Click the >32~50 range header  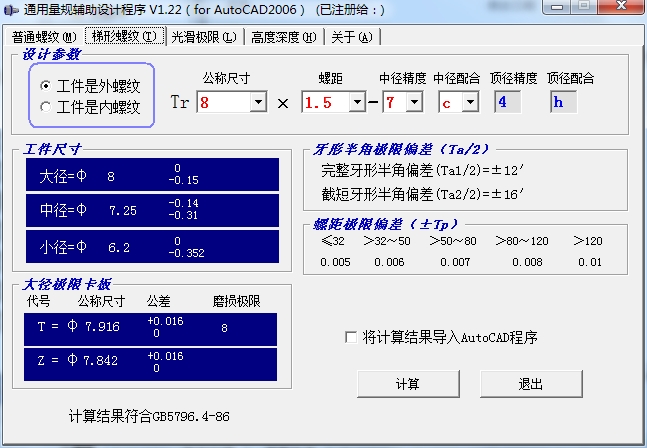[x=387, y=241]
